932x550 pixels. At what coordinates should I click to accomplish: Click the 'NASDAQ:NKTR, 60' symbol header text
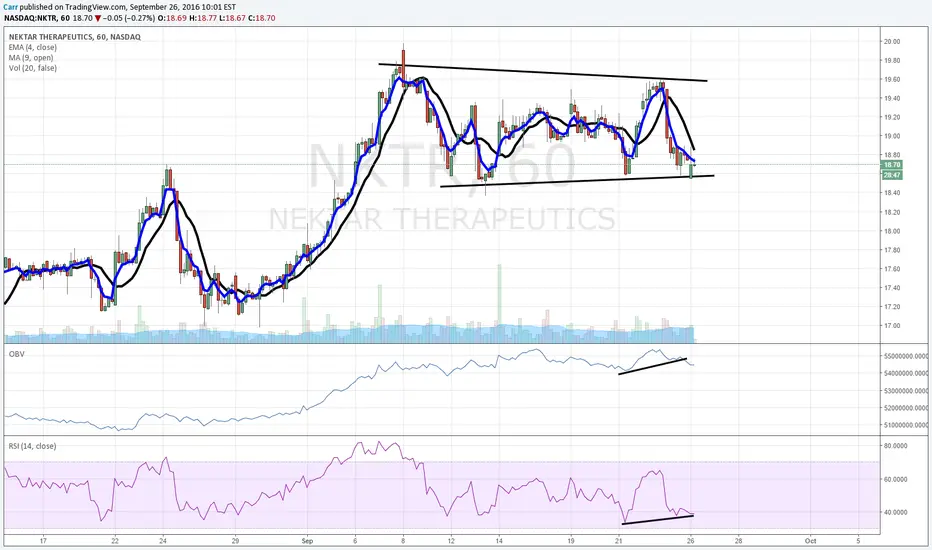click(37, 18)
